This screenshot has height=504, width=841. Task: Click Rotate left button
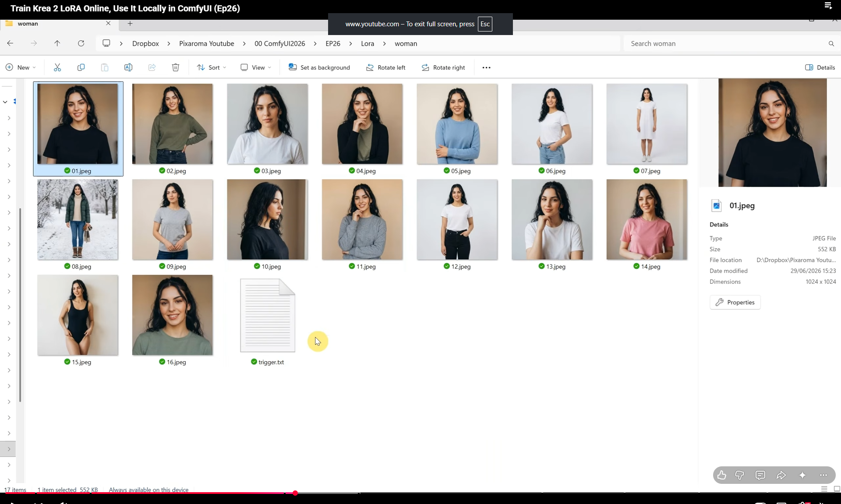tap(385, 67)
